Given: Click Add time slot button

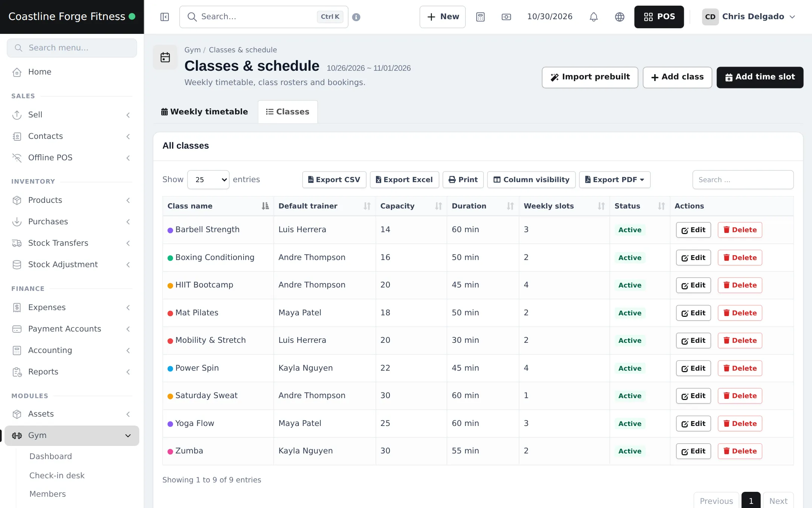Looking at the screenshot, I should click(x=760, y=77).
